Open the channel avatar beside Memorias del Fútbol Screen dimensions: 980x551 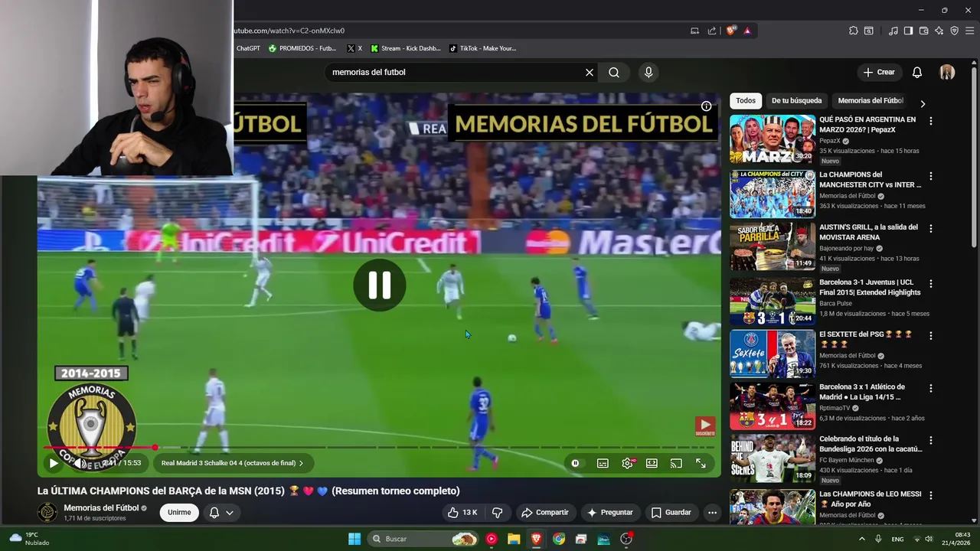coord(47,512)
